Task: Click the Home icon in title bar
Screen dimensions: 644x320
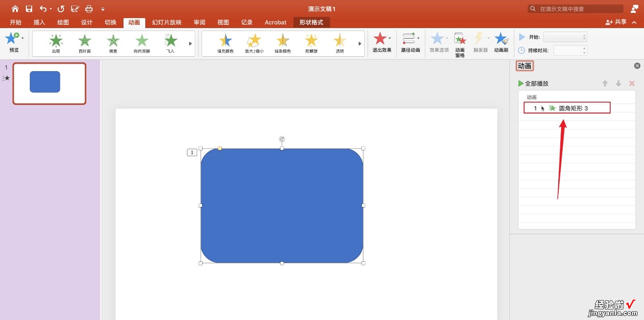Action: pyautogui.click(x=15, y=9)
